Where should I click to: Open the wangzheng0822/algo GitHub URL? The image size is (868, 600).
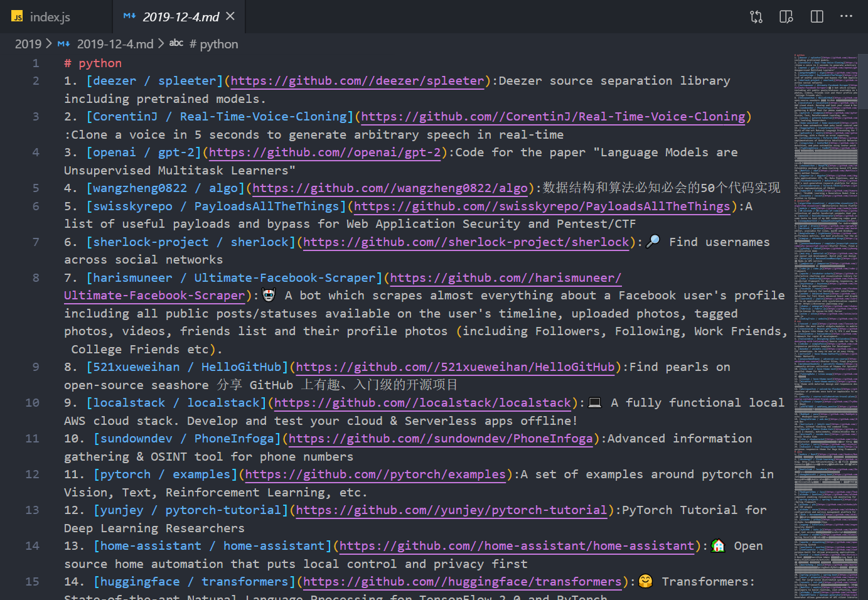[x=390, y=188]
